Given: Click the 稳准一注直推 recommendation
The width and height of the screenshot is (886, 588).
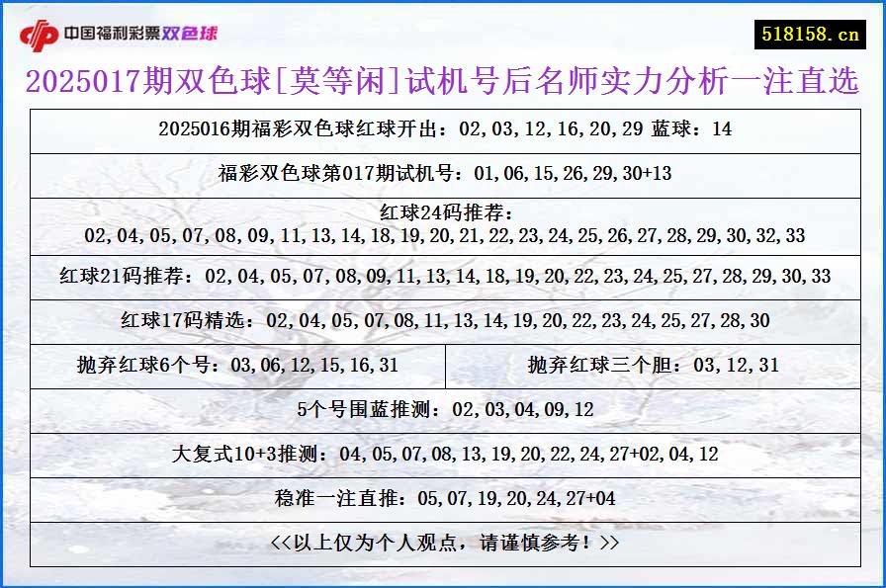Looking at the screenshot, I should (443, 499).
